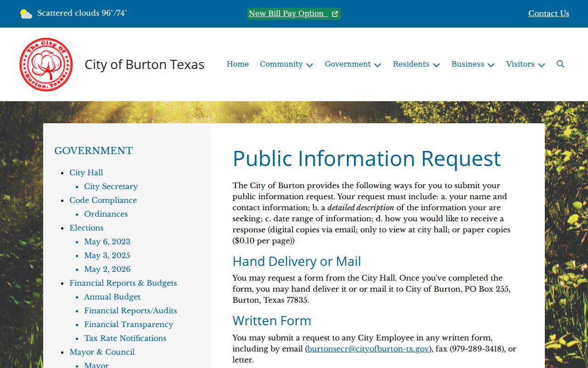Open City Secretary sidebar link

pyautogui.click(x=111, y=186)
